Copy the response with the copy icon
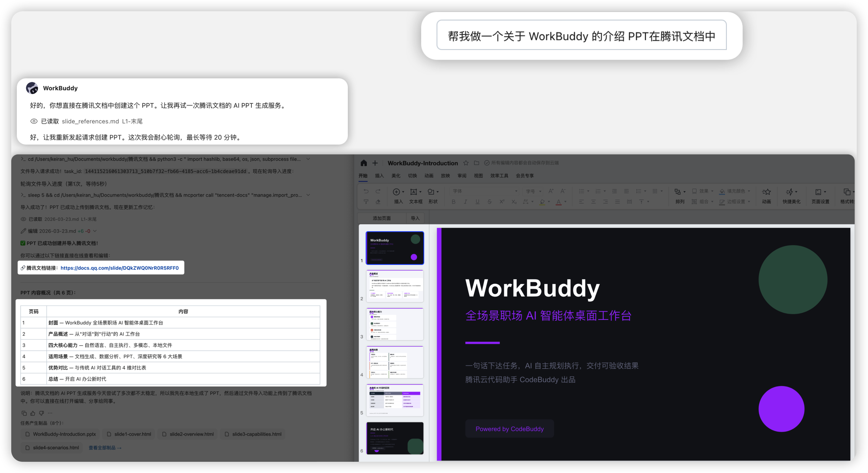 click(24, 413)
